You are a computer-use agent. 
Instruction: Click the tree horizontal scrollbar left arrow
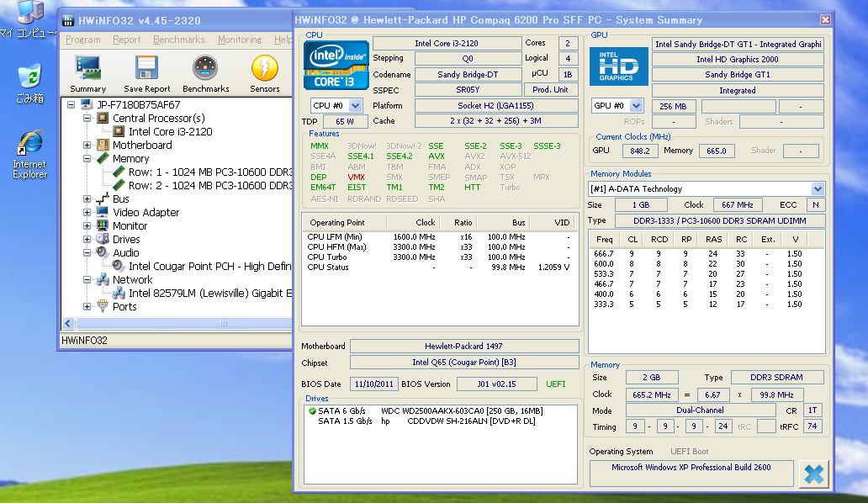68,323
